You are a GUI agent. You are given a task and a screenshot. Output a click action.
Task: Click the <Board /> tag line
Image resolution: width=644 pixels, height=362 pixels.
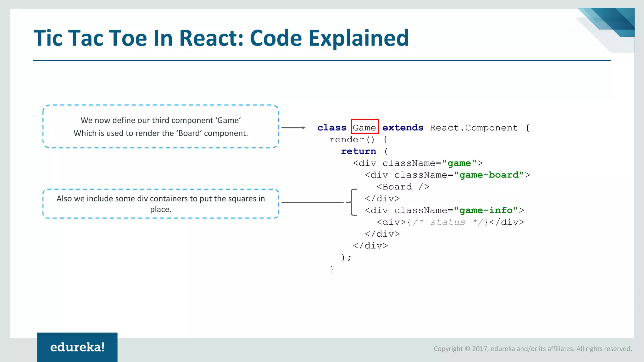coord(403,187)
